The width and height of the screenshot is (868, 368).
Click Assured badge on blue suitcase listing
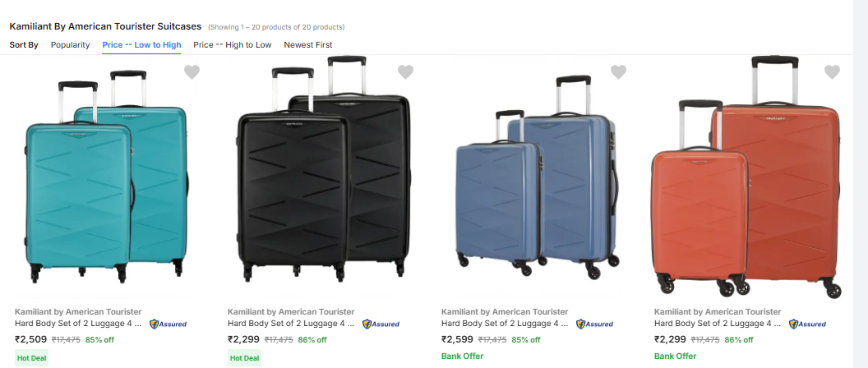[594, 324]
